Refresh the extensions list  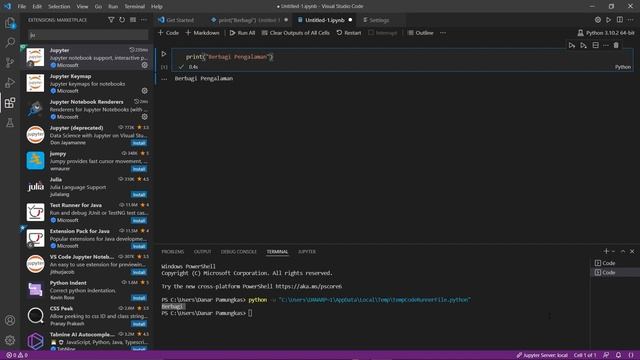click(122, 20)
